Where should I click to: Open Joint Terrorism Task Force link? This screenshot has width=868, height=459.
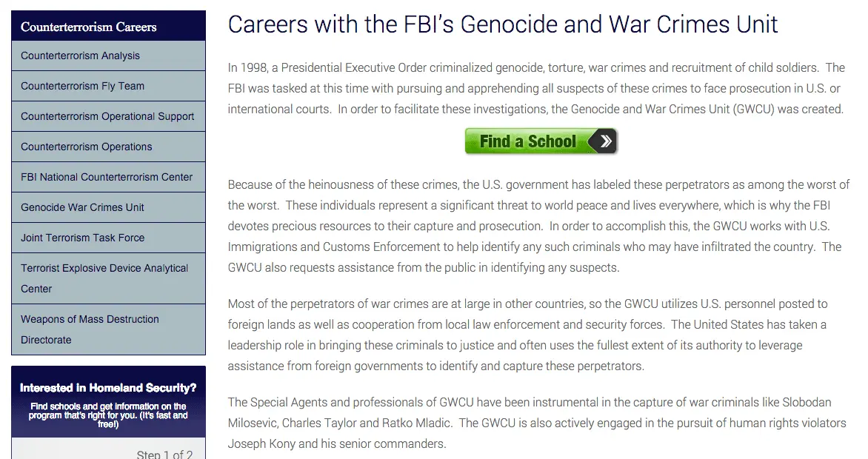tap(82, 238)
